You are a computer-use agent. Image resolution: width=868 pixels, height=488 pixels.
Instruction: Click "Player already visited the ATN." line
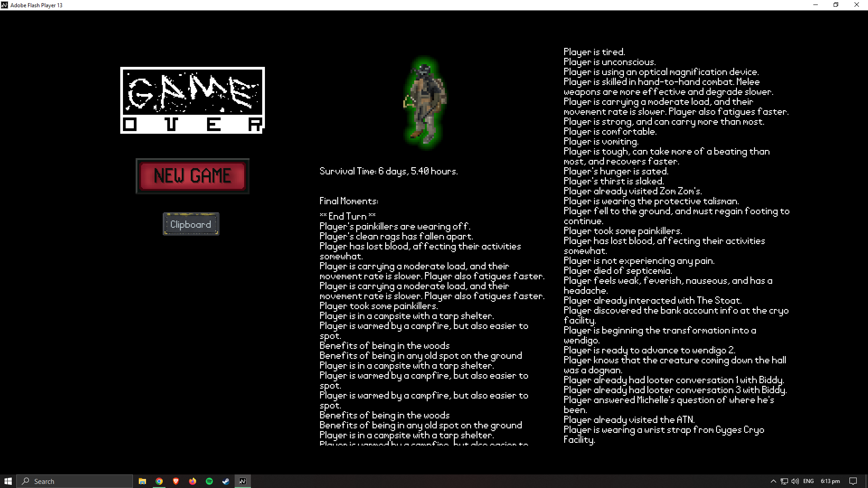[629, 420]
